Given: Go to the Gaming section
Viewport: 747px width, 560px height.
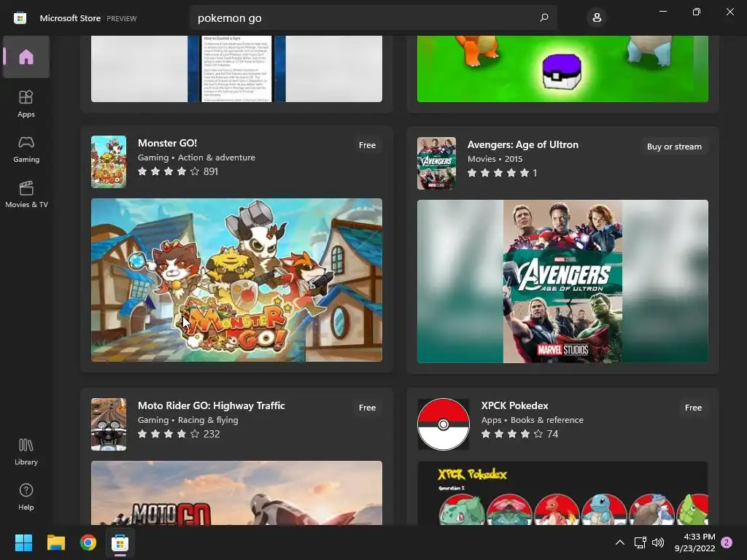Looking at the screenshot, I should pyautogui.click(x=26, y=149).
